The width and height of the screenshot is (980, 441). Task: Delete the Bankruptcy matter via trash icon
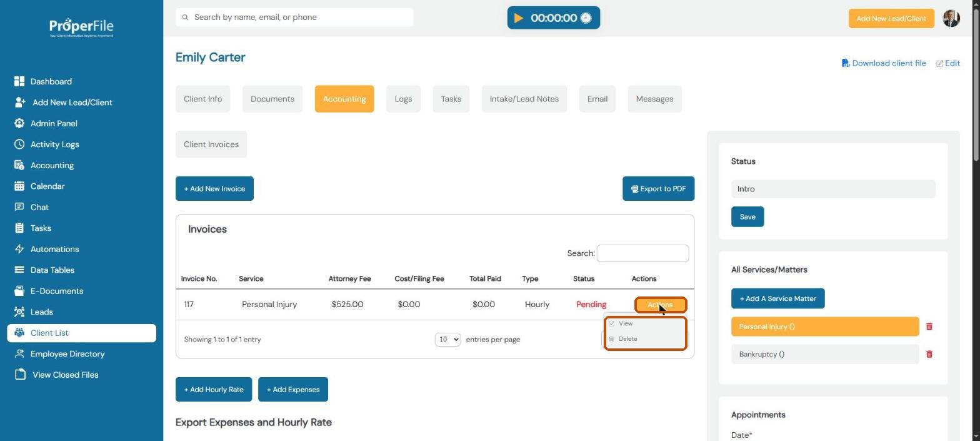pyautogui.click(x=929, y=354)
